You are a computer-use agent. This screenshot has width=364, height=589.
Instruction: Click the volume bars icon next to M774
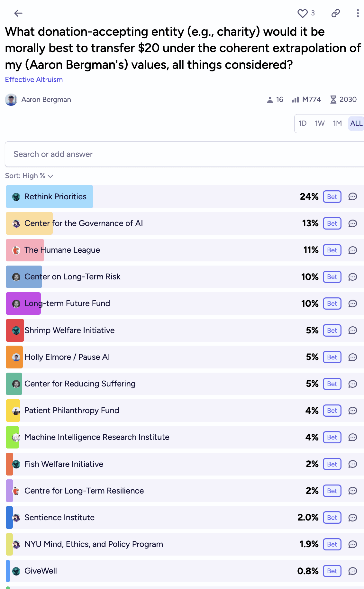295,100
